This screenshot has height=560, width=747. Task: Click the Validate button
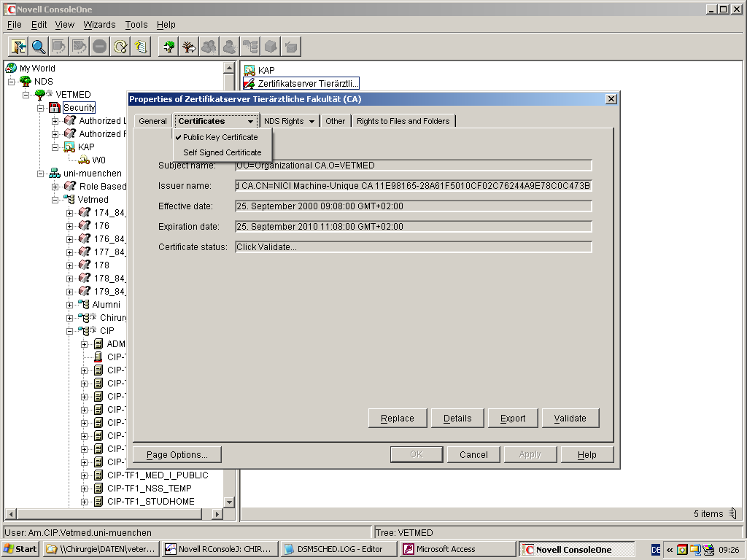coord(570,418)
